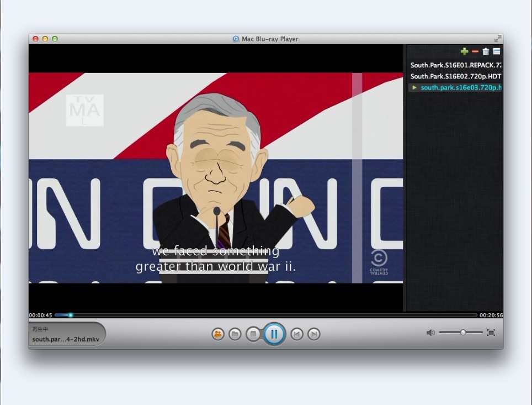Open a file with the folder button
The image size is (532, 405).
[235, 334]
